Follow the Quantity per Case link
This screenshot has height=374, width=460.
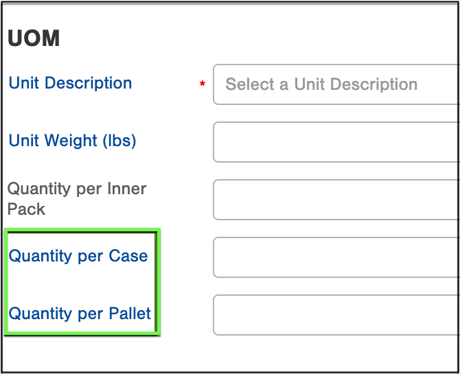pos(78,256)
